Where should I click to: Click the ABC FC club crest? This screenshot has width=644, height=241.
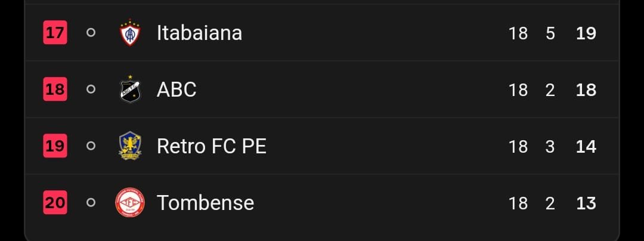coord(130,89)
